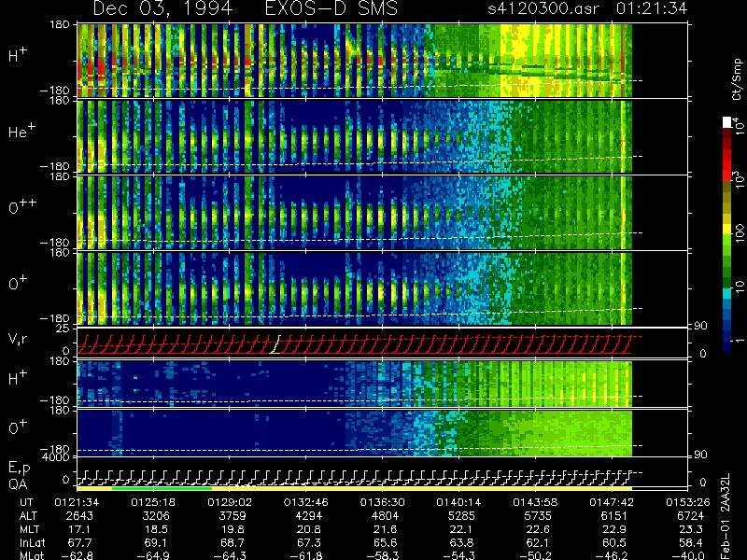Click InLat value '67.7'
This screenshot has height=560, width=747.
pyautogui.click(x=80, y=542)
